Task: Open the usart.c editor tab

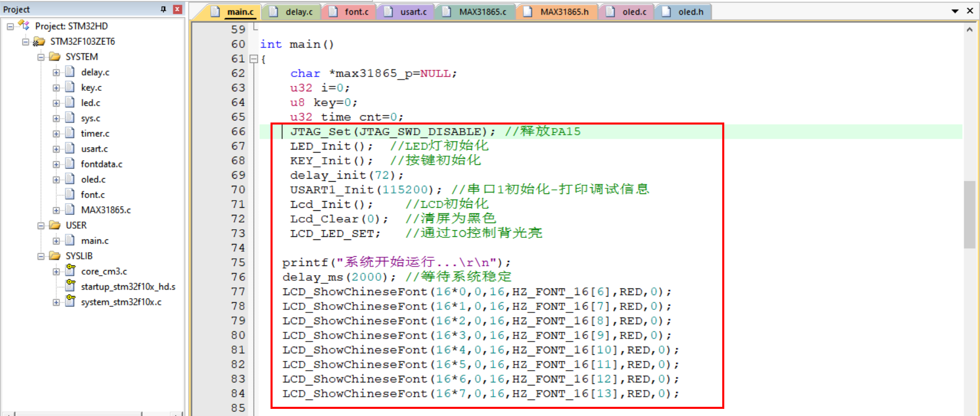Action: point(412,12)
